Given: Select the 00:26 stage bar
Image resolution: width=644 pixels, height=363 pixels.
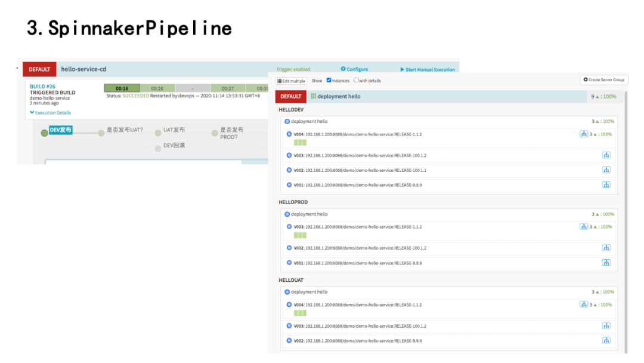Looking at the screenshot, I should pos(157,88).
